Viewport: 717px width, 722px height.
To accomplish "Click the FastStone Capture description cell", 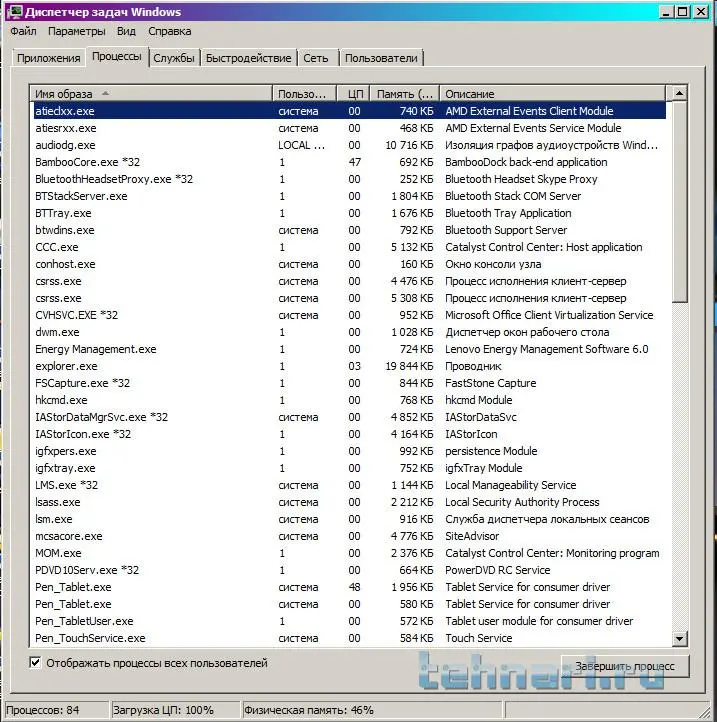I will 490,383.
